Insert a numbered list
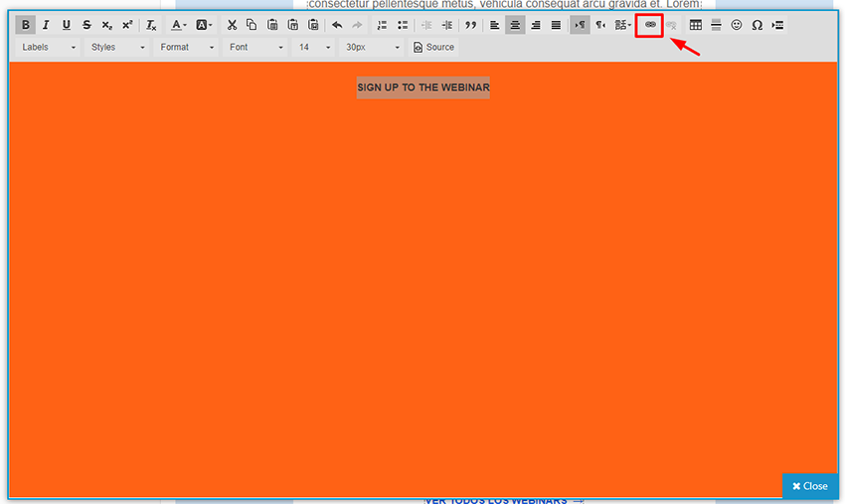 (382, 25)
